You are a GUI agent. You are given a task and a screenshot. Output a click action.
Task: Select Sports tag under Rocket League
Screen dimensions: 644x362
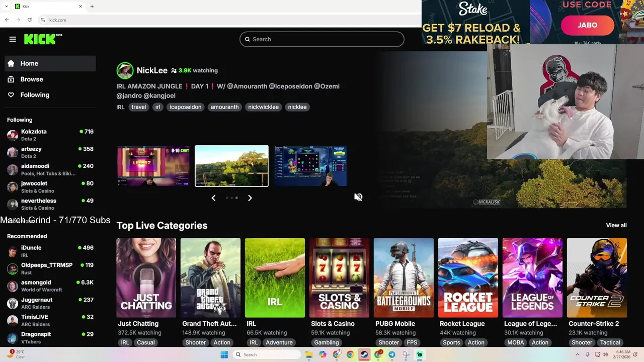pyautogui.click(x=451, y=342)
